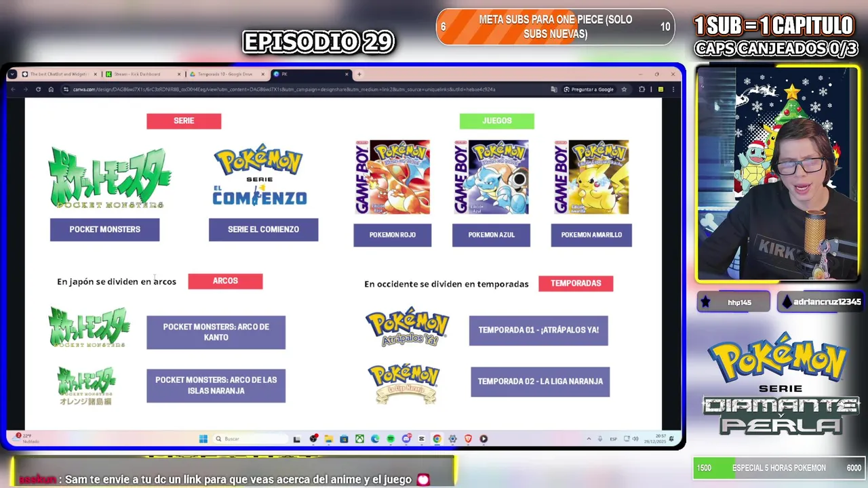Image resolution: width=868 pixels, height=488 pixels.
Task: Click "En occidente se dividen en temporadas" text
Action: click(x=446, y=284)
